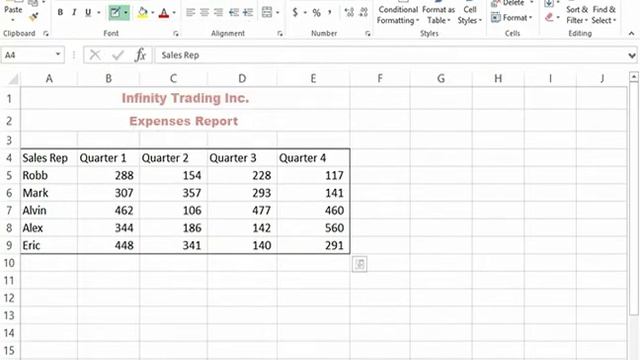This screenshot has width=640, height=360.
Task: Select cell containing 477
Action: click(x=242, y=210)
